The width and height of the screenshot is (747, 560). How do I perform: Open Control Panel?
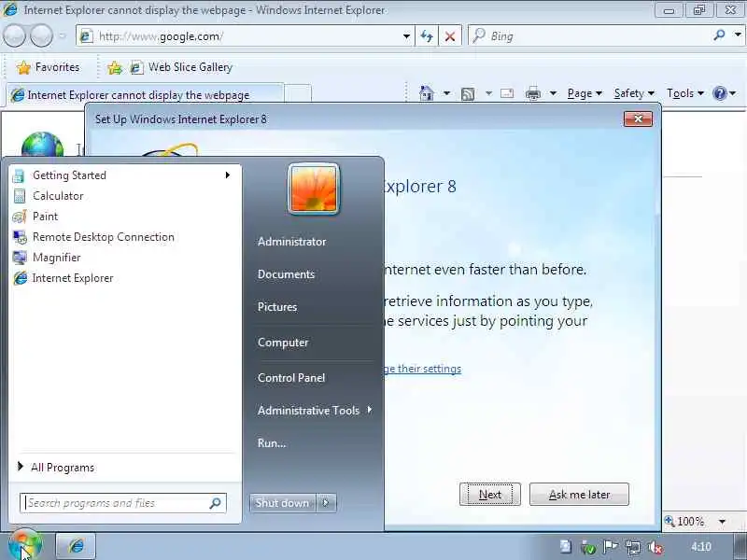tap(291, 378)
